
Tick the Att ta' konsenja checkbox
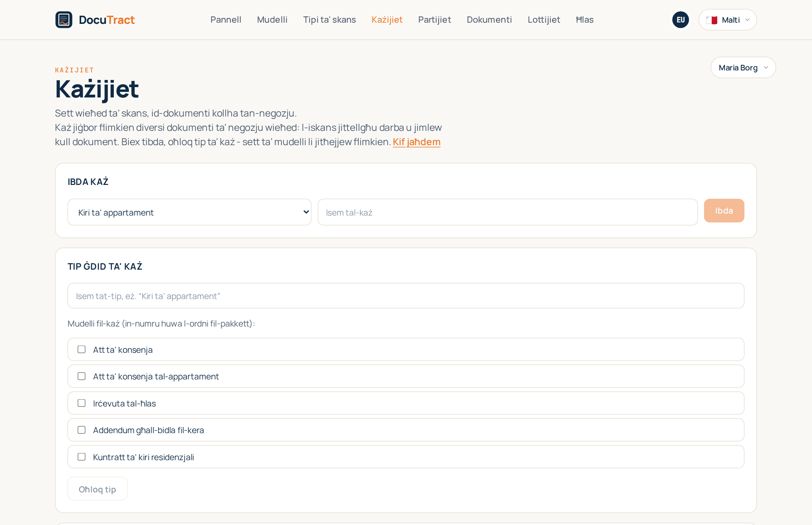82,350
